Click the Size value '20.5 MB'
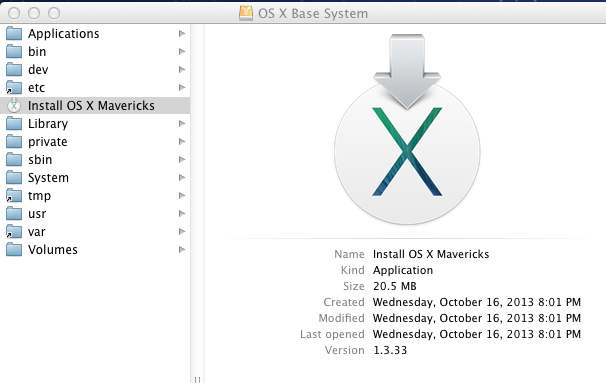Screen dimensions: 606x383 [x=395, y=286]
